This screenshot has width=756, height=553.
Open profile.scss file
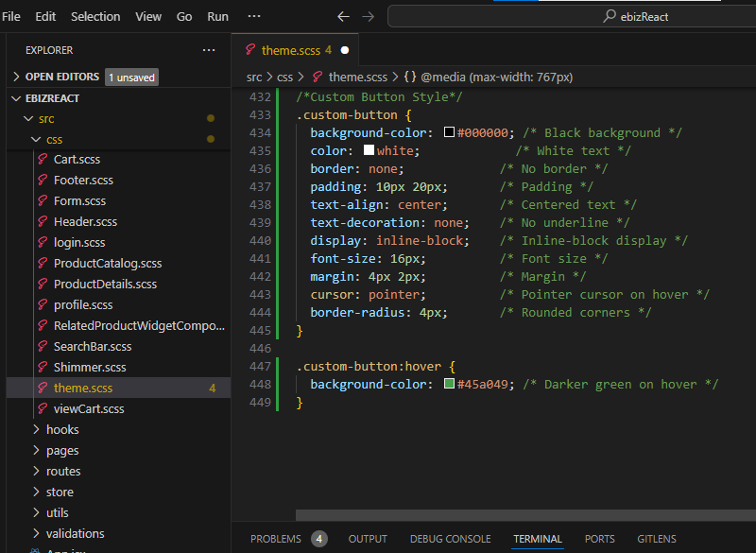click(x=83, y=304)
